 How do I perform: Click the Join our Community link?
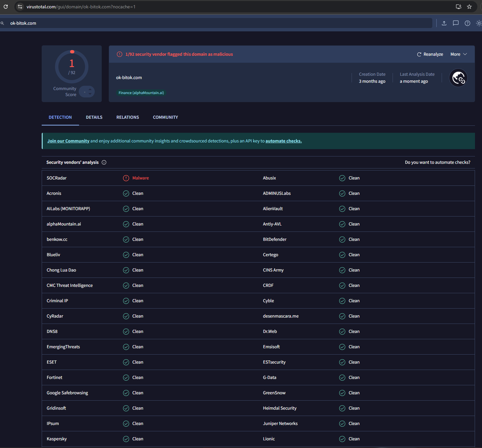click(x=68, y=141)
